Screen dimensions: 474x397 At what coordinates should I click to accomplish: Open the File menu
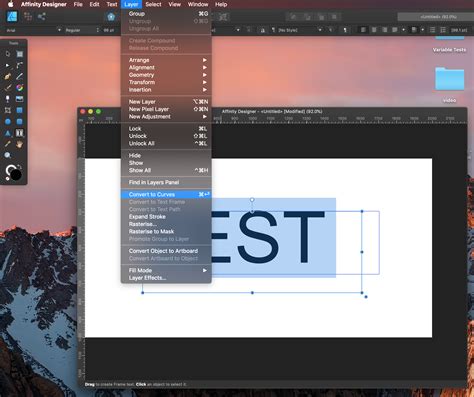point(78,4)
